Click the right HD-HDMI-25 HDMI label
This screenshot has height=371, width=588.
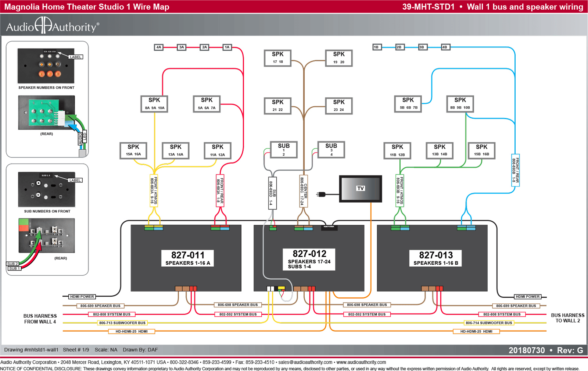click(476, 331)
